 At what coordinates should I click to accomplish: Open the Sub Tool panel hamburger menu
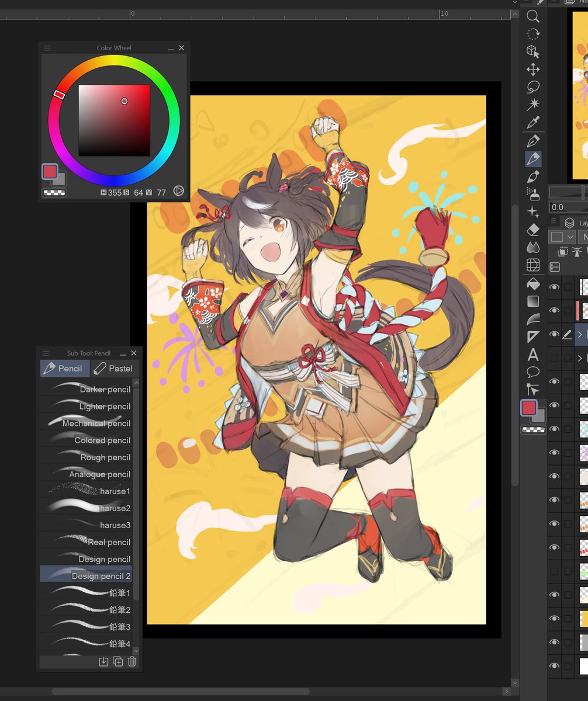(46, 353)
